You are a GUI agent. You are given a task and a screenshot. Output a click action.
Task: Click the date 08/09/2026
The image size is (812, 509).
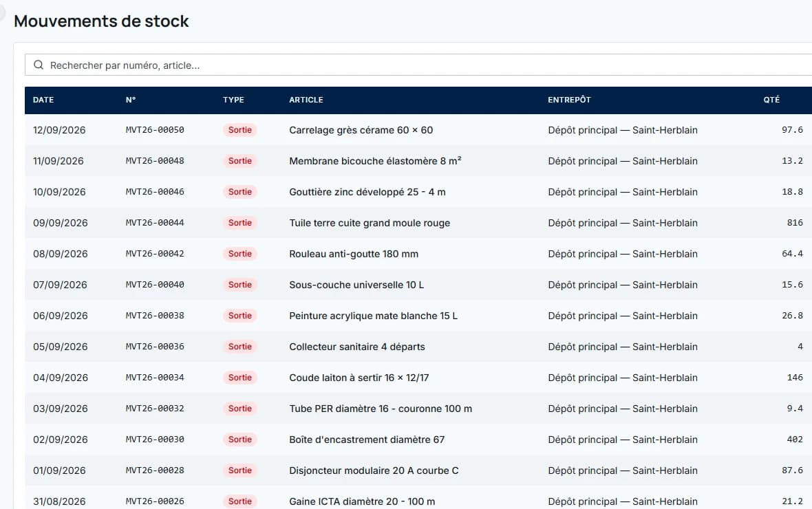click(60, 254)
